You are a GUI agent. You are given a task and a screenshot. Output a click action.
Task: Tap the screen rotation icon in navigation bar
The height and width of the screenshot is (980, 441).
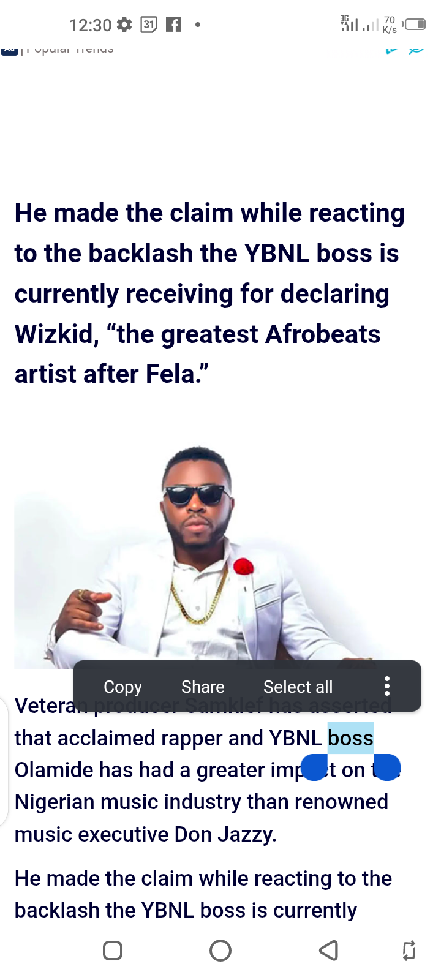point(409,951)
